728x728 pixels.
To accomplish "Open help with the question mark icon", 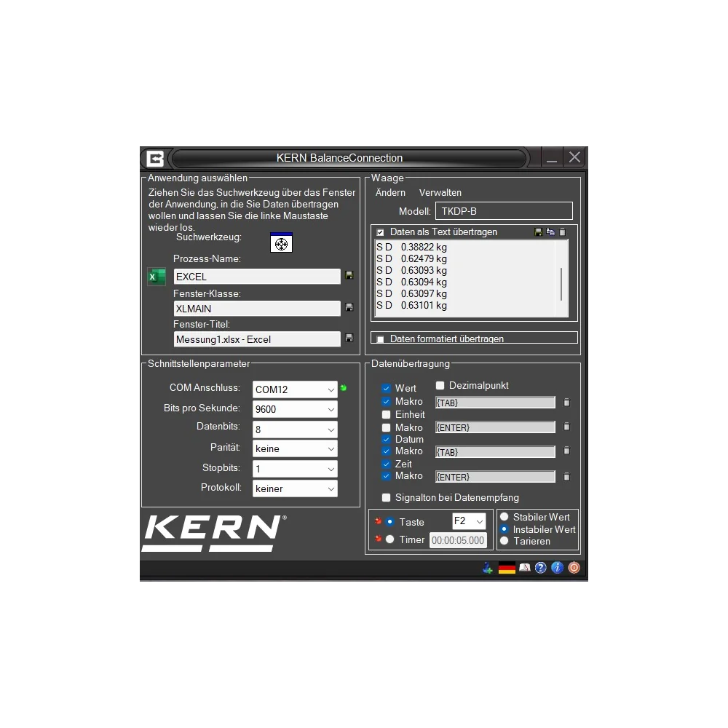I will click(540, 567).
